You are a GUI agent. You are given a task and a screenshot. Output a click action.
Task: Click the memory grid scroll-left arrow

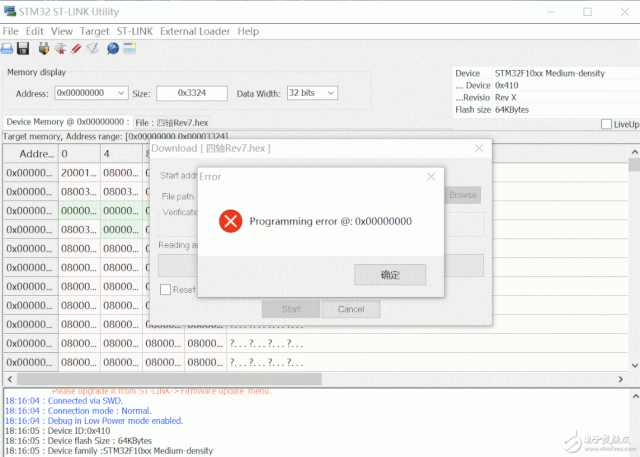point(10,379)
